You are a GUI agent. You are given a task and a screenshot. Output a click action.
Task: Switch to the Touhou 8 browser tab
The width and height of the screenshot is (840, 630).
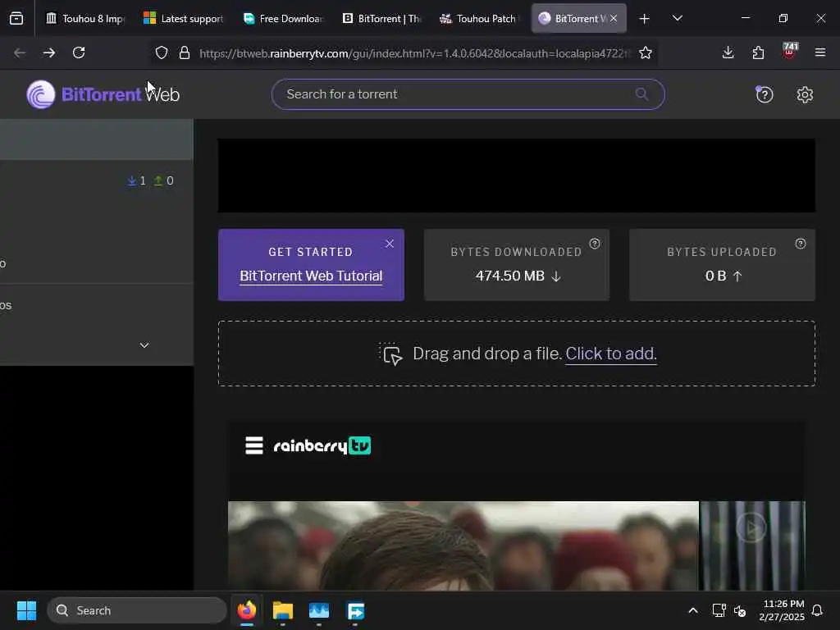click(x=85, y=19)
